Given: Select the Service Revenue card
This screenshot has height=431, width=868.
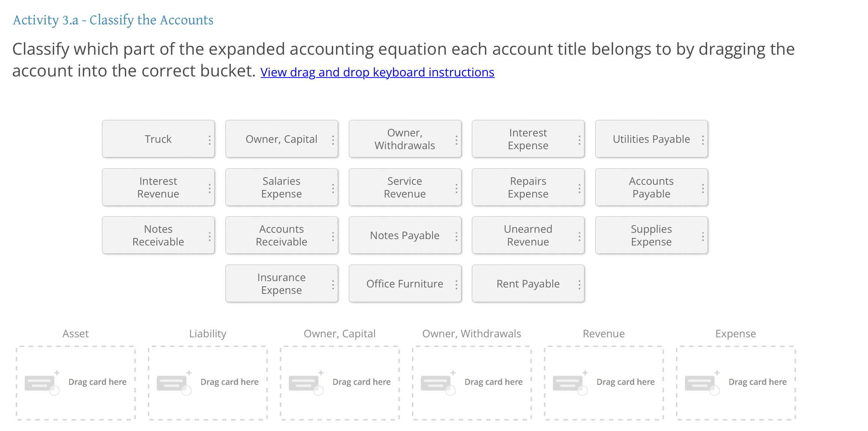Looking at the screenshot, I should click(404, 187).
